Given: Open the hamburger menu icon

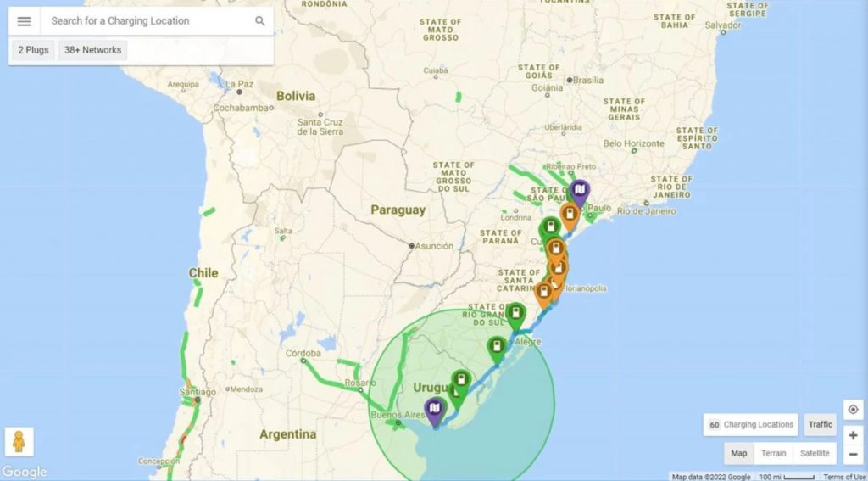Looking at the screenshot, I should click(25, 21).
